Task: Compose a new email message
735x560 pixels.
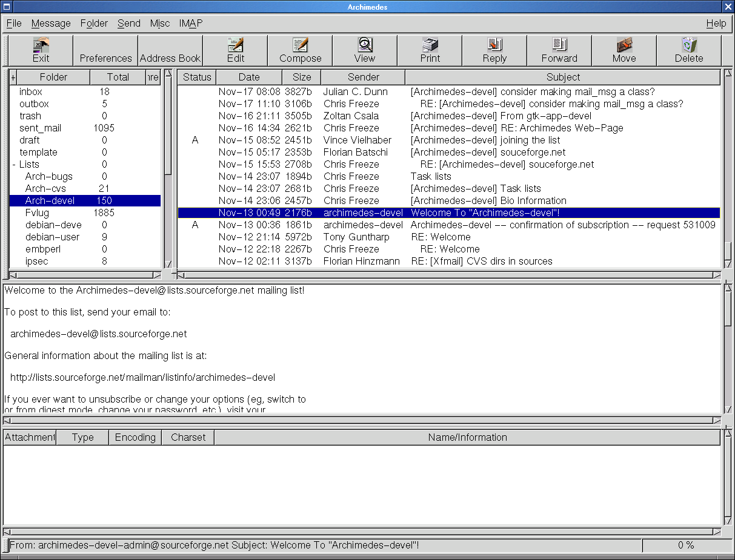Action: [x=300, y=50]
